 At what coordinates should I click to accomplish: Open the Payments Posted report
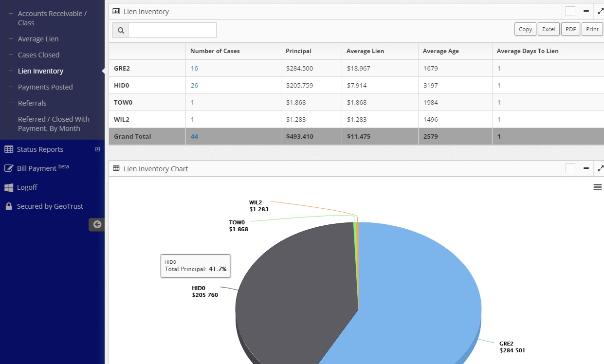[45, 87]
